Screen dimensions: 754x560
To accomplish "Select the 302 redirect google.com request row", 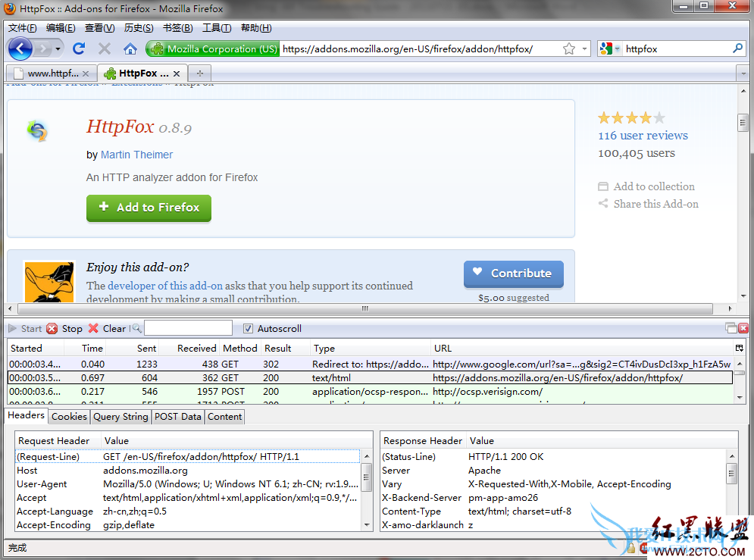I will click(371, 364).
